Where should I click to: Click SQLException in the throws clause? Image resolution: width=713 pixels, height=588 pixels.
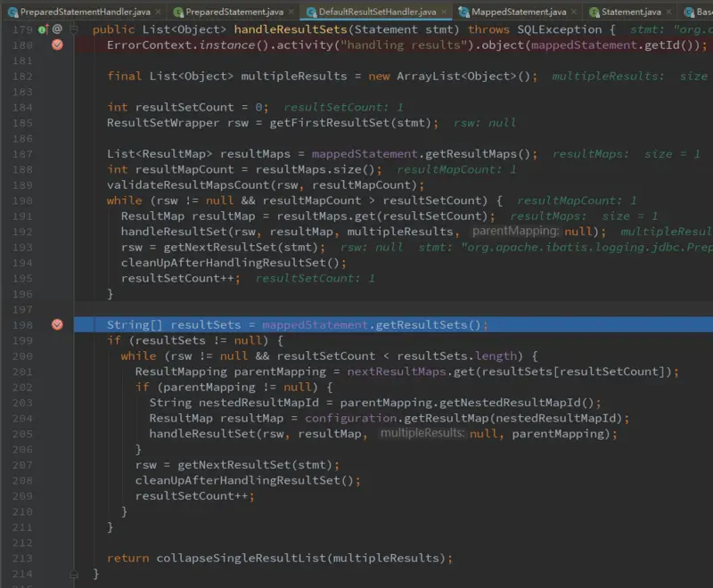coord(560,29)
